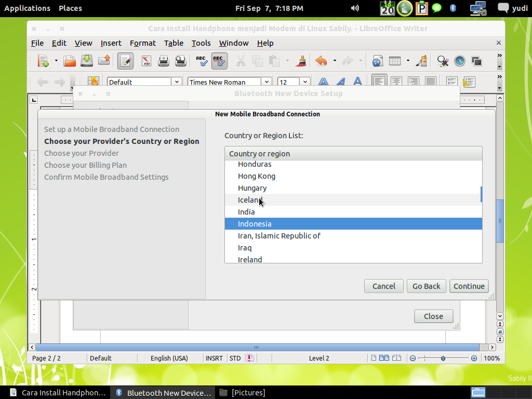The image size is (532, 399).
Task: Toggle INSRT insert mode in status bar
Action: (x=214, y=358)
